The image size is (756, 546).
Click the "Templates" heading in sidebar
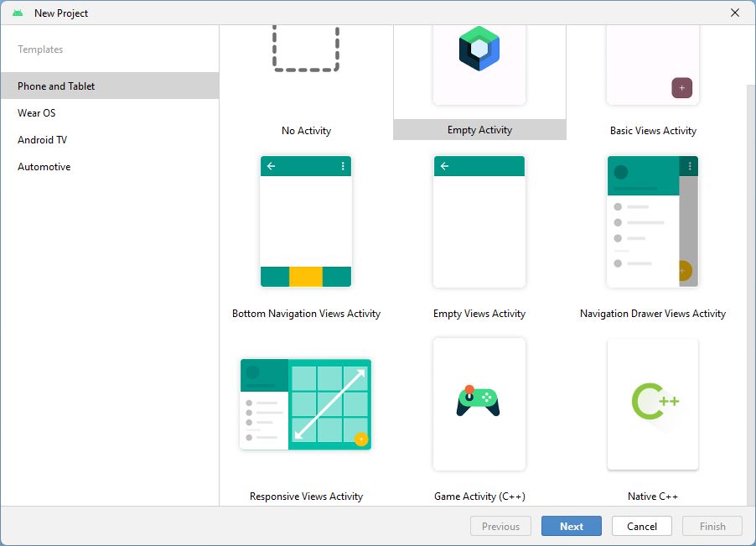point(40,49)
